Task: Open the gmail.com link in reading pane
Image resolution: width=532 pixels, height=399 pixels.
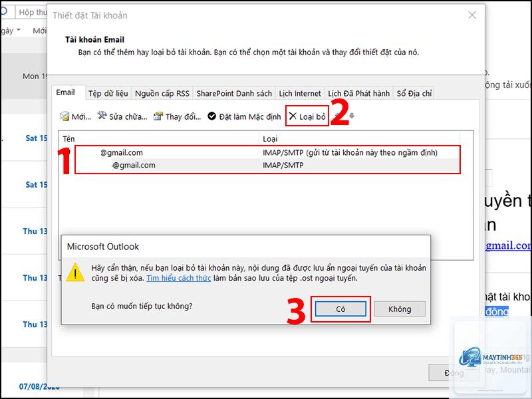Action: click(508, 245)
